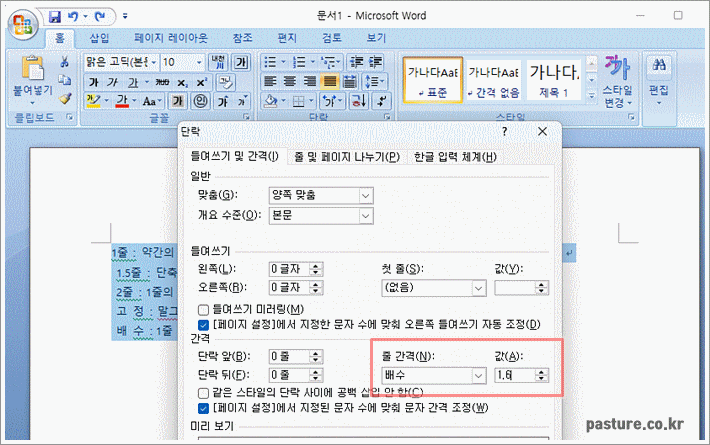Toggle show/hide formatting marks
The image size is (710, 445).
click(381, 100)
